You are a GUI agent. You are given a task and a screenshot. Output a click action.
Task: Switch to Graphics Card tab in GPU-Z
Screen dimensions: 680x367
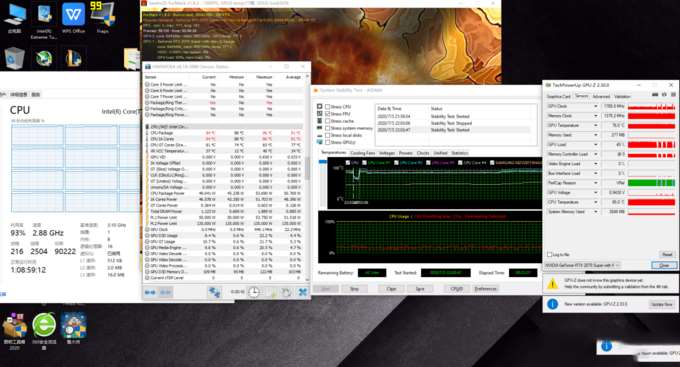tap(559, 96)
